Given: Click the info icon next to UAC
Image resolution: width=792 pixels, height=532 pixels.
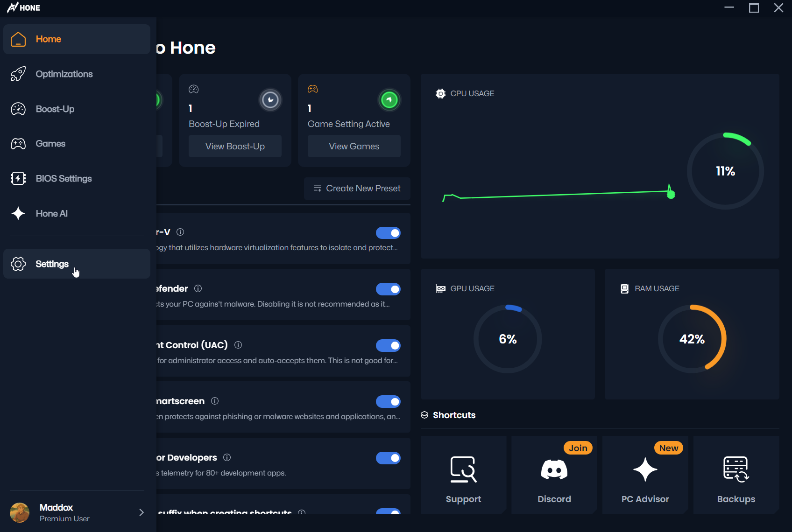Looking at the screenshot, I should 238,345.
